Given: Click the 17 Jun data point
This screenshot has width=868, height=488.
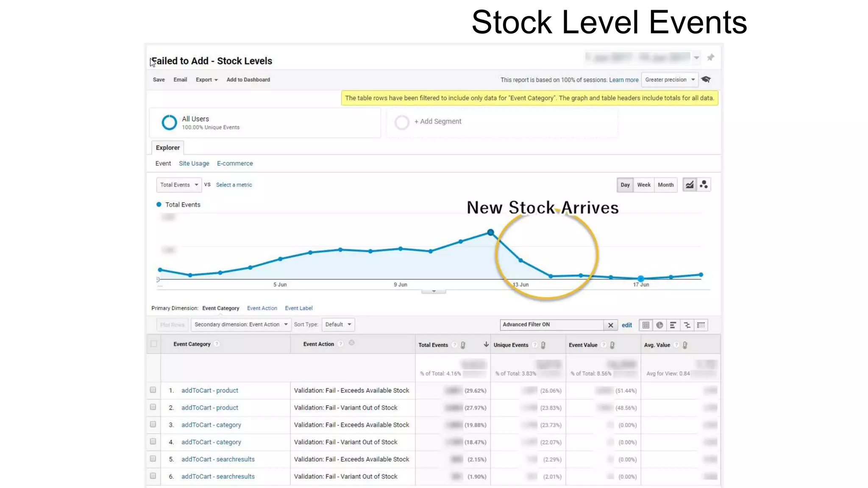Looking at the screenshot, I should [x=641, y=279].
